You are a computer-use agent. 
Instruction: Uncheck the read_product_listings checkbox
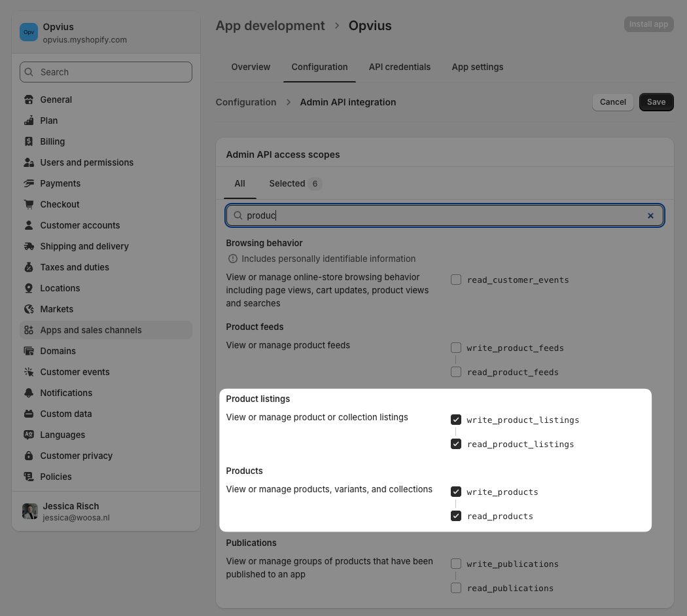[456, 444]
